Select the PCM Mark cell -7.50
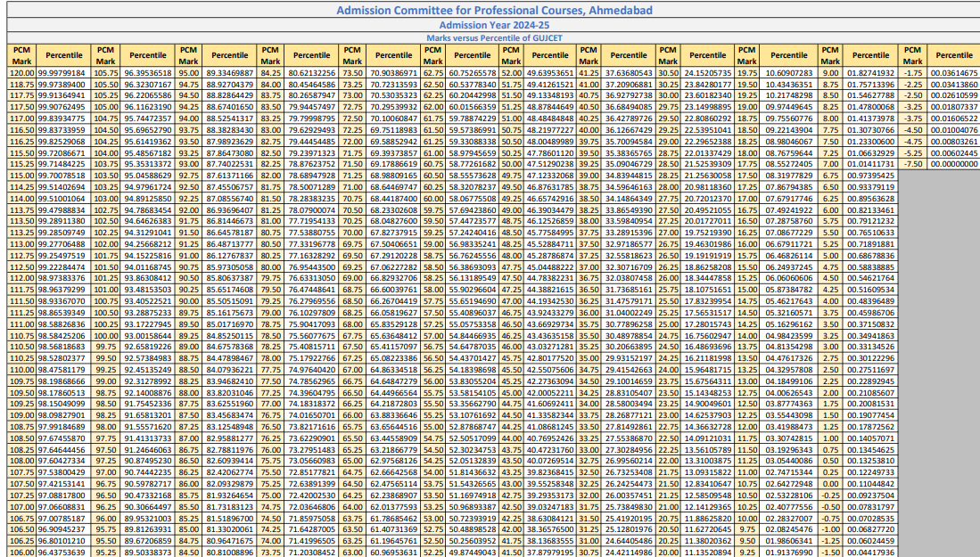Viewport: 980px width, 557px height. pyautogui.click(x=912, y=164)
